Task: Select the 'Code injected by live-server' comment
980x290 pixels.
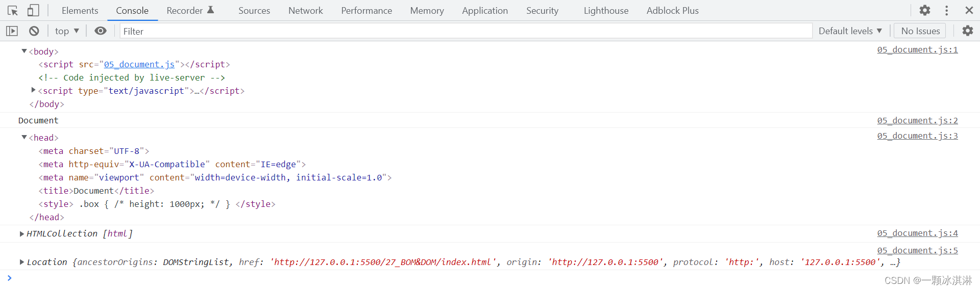Action: tap(132, 77)
